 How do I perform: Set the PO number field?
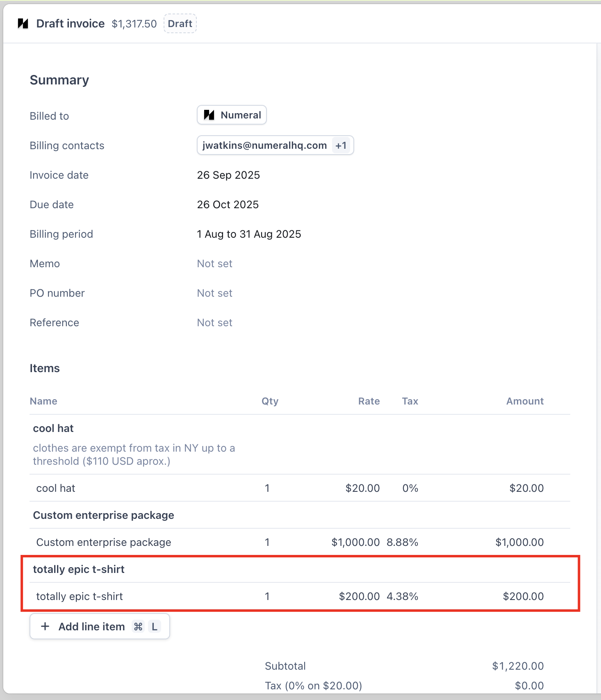coord(214,293)
